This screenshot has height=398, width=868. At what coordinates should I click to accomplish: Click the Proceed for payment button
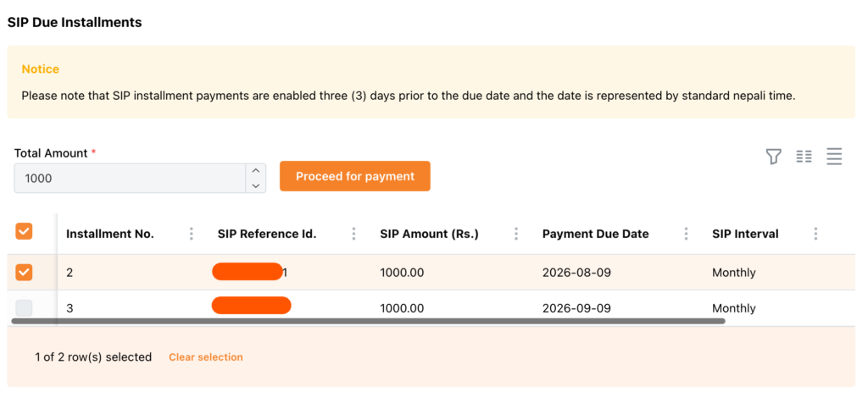355,176
